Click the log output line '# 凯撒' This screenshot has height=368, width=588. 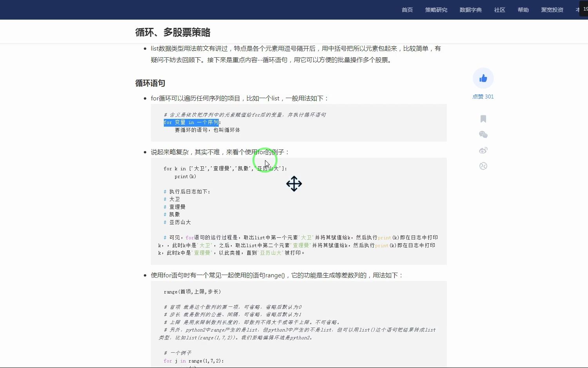(172, 215)
